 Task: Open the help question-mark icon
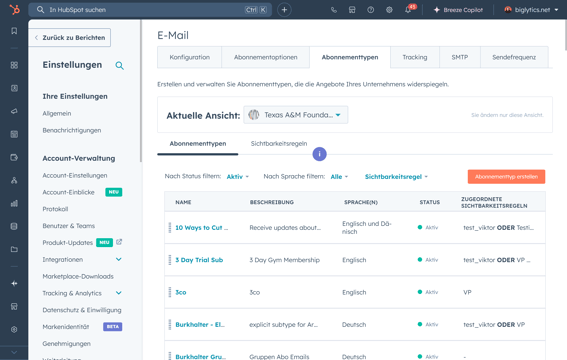click(371, 10)
